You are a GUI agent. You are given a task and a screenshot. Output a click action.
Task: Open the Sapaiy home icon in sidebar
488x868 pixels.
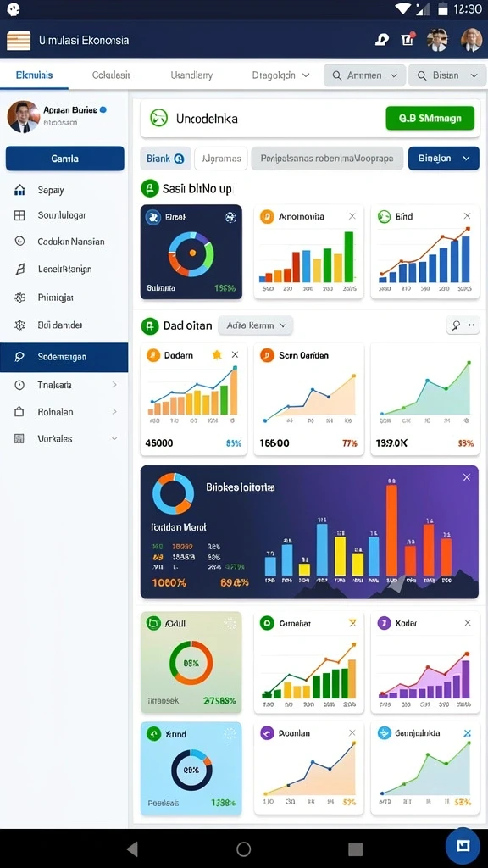pos(19,190)
